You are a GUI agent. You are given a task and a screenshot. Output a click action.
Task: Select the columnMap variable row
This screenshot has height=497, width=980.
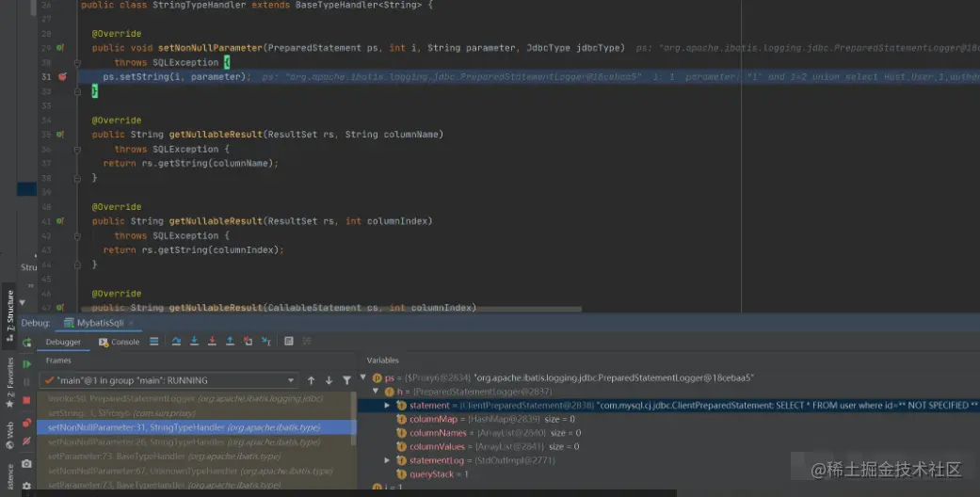[x=668, y=419]
